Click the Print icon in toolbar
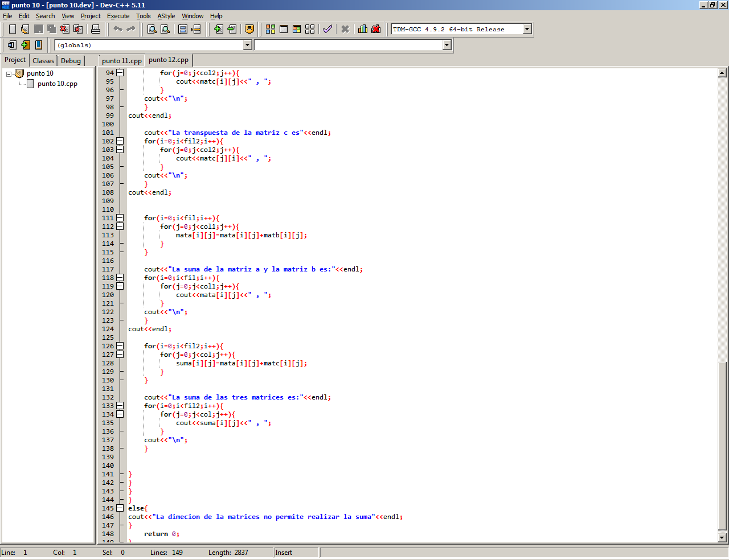 [x=96, y=29]
